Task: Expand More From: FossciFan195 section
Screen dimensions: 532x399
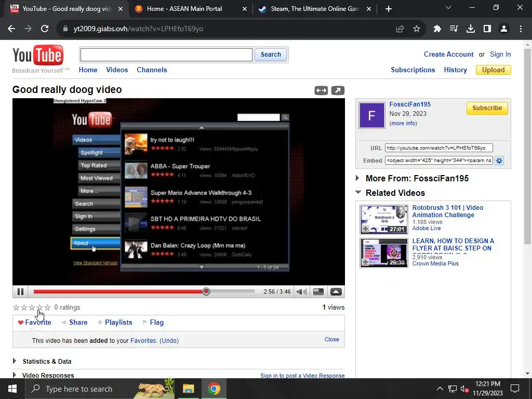Action: 357,178
